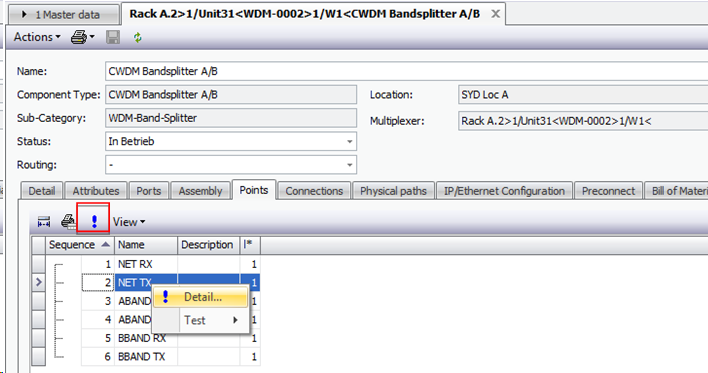Switch to the 1 Master data tab
The image size is (708, 373).
64,15
